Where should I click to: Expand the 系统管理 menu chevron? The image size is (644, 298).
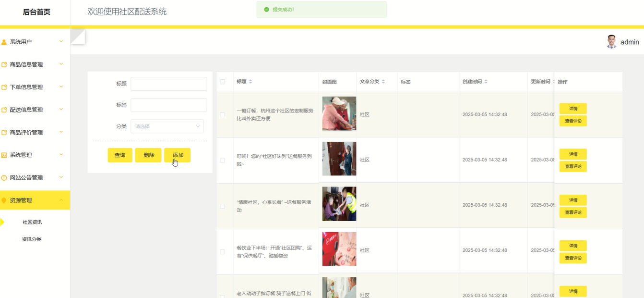pyautogui.click(x=61, y=154)
